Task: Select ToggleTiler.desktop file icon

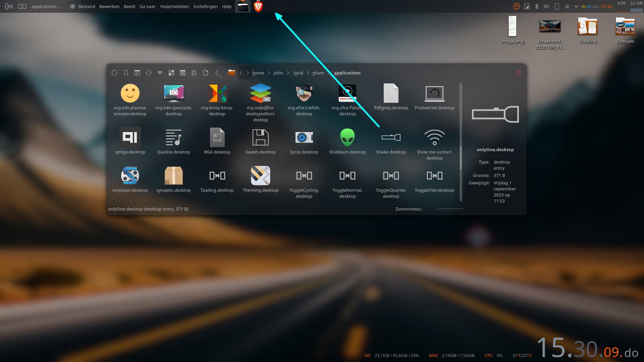Action: [x=435, y=176]
